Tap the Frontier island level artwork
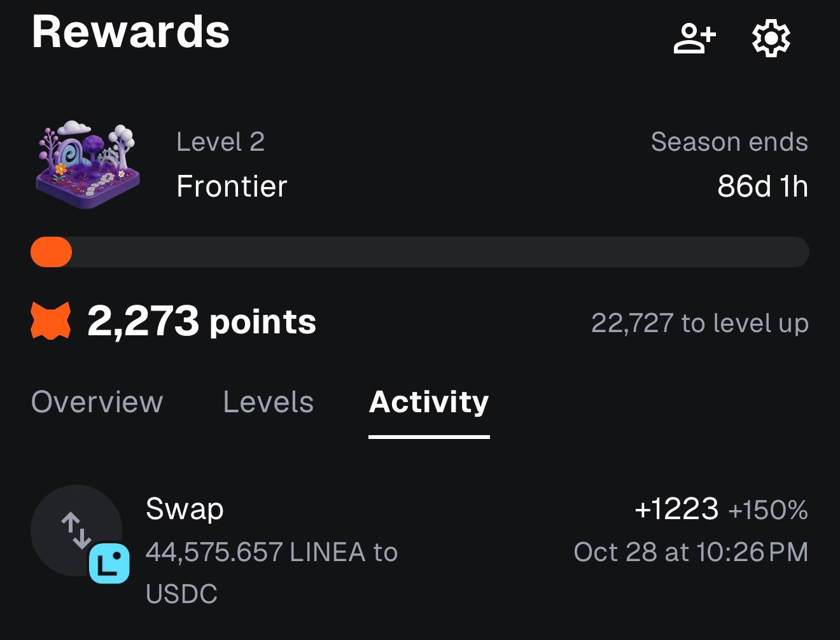Image resolution: width=840 pixels, height=640 pixels. point(87,164)
